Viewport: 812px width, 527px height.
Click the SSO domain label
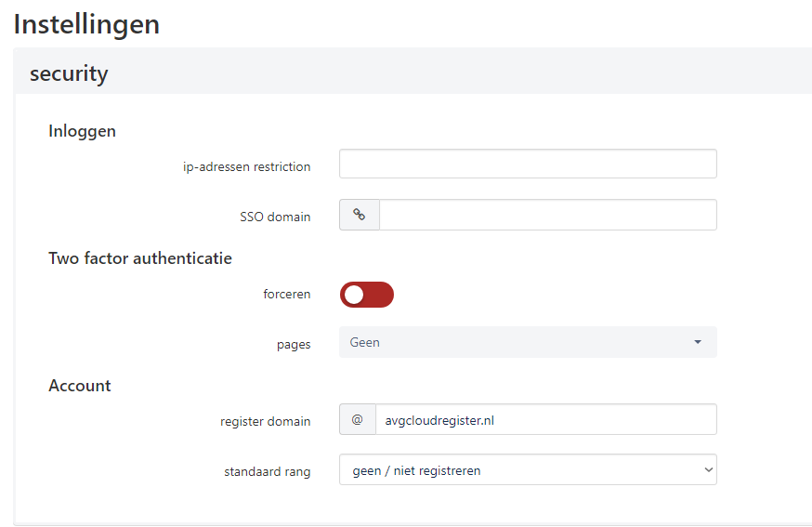[x=275, y=217]
